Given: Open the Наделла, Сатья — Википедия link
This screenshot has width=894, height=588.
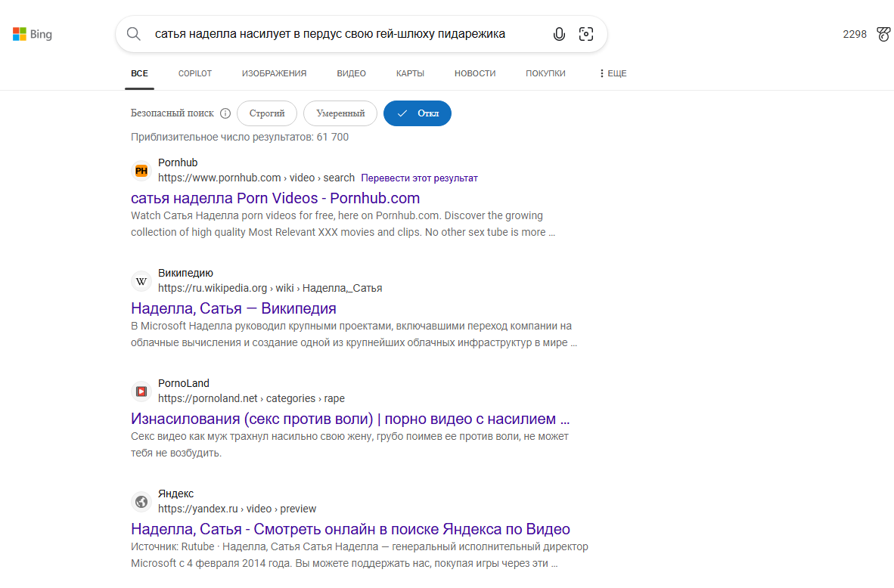Looking at the screenshot, I should tap(233, 308).
